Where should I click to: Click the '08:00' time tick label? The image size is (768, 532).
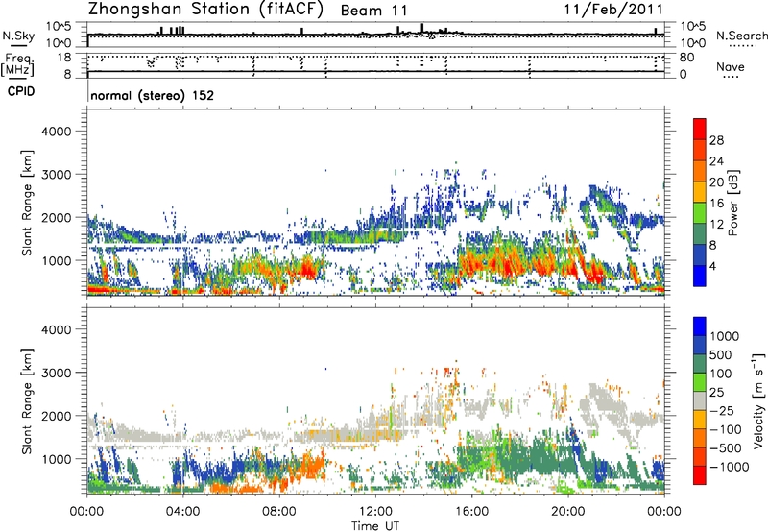(279, 512)
